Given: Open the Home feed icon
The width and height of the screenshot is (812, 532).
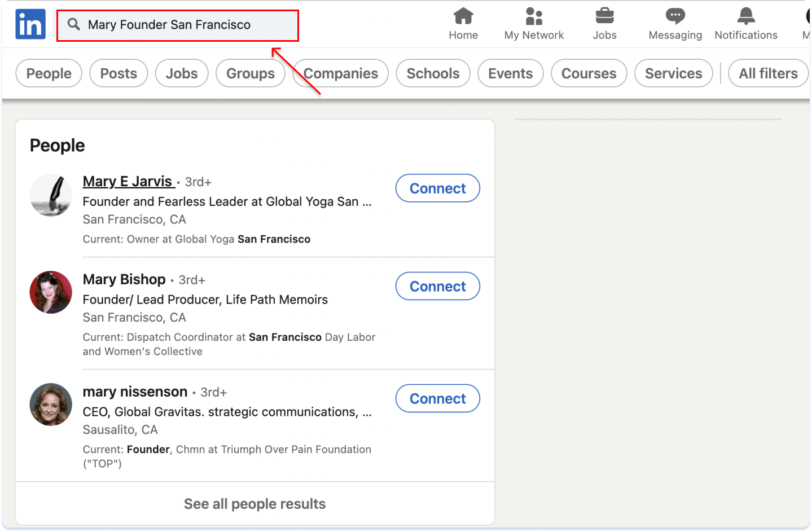Looking at the screenshot, I should point(463,23).
